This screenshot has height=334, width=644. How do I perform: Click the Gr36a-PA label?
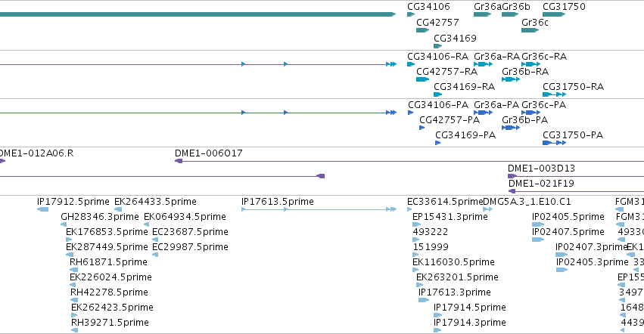click(x=496, y=104)
